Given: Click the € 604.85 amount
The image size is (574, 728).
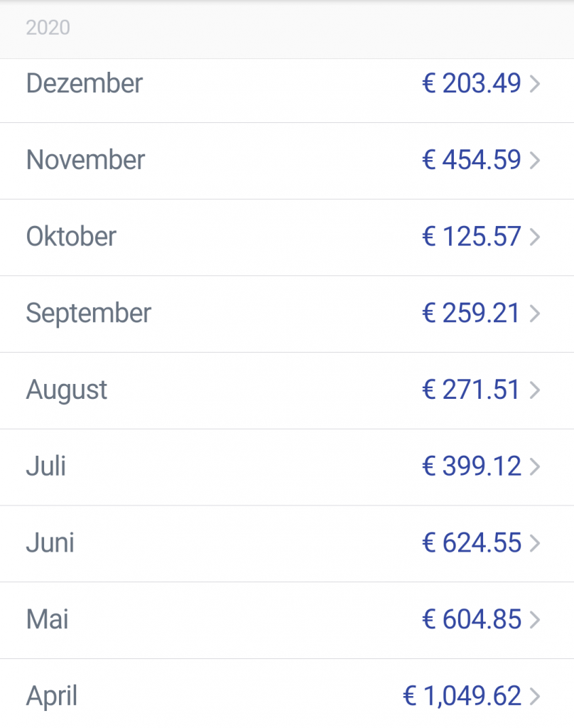Looking at the screenshot, I should click(x=472, y=619).
